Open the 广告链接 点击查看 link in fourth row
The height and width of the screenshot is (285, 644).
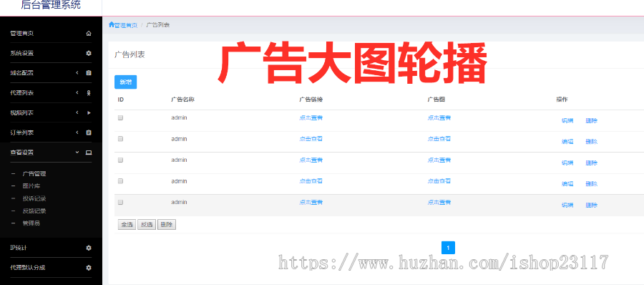click(311, 181)
